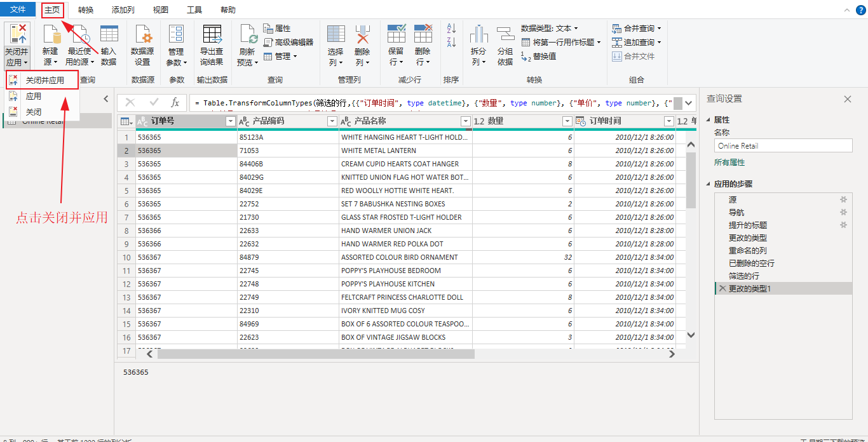Viewport: 868px width, 442px height.
Task: Open Recent Sources (最近使用的源) icon
Action: [80, 34]
